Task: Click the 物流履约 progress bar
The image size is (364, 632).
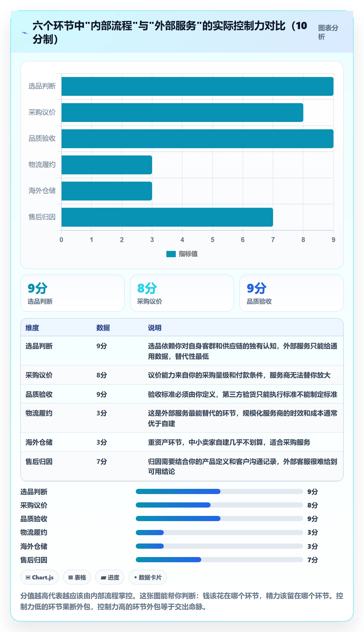Action: tap(219, 533)
